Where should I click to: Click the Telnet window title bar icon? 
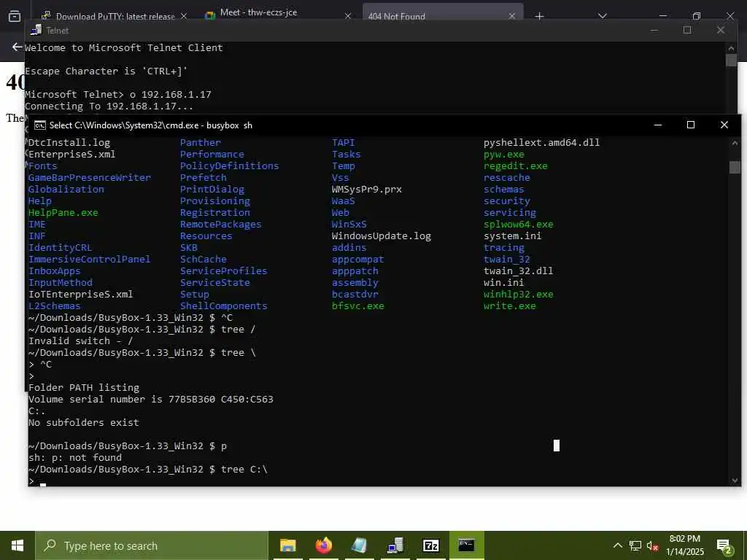click(36, 30)
